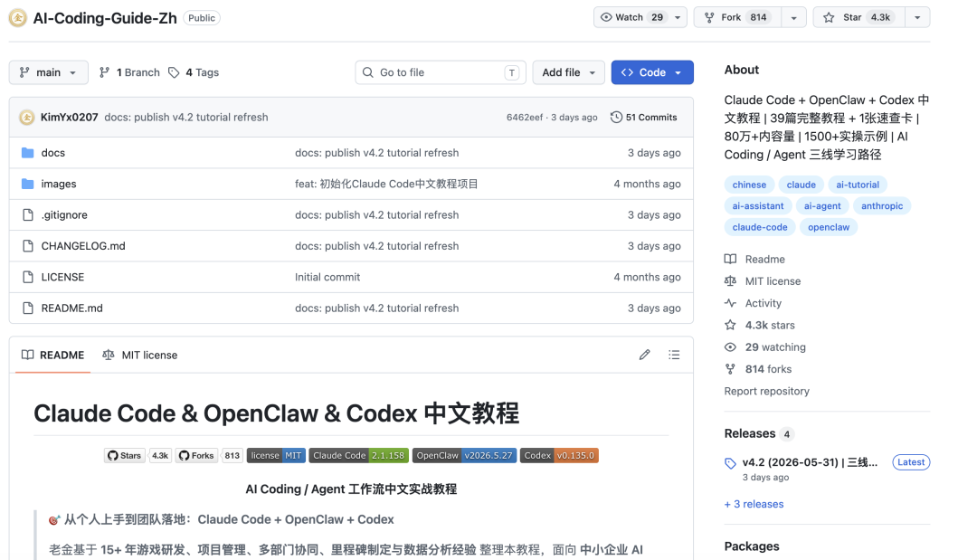Open the docs folder name link
This screenshot has width=977, height=560.
[x=53, y=153]
